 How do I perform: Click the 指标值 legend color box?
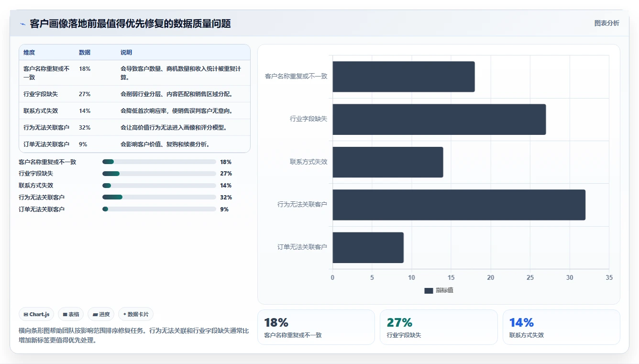click(429, 290)
